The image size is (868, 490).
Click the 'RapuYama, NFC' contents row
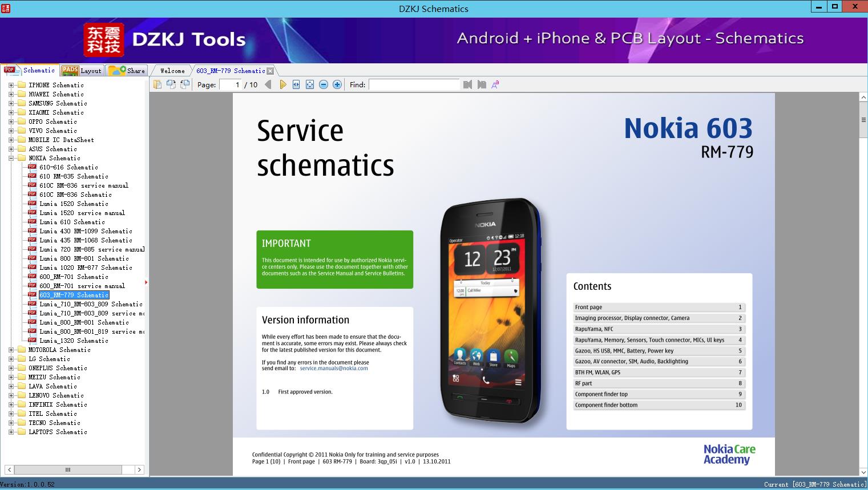point(659,329)
